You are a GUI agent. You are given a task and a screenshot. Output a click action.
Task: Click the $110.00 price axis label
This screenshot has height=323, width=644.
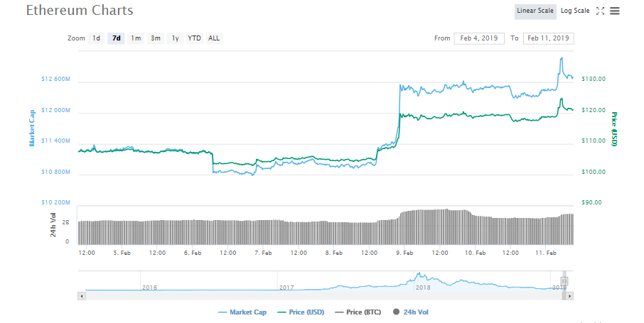tap(594, 141)
